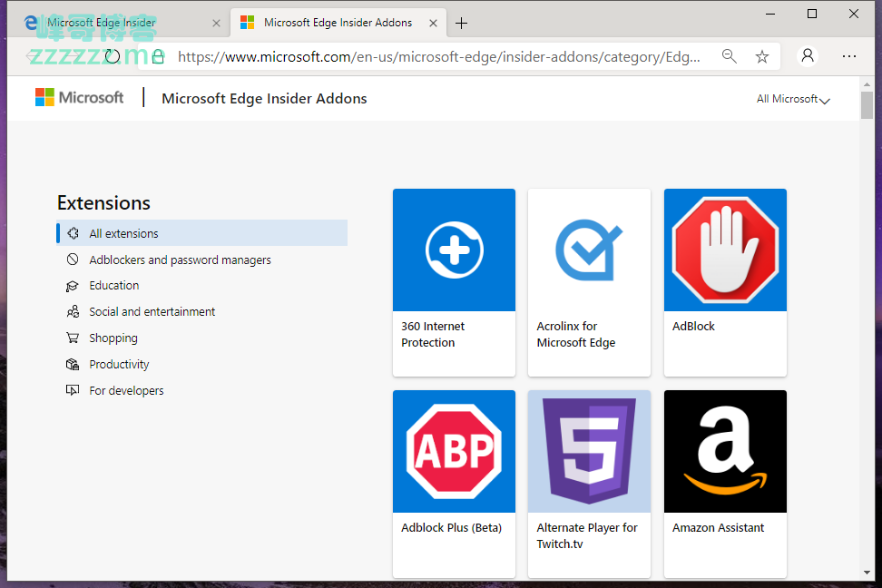Viewport: 882px width, 588px height.
Task: Click the address bar URL field
Action: (x=439, y=57)
